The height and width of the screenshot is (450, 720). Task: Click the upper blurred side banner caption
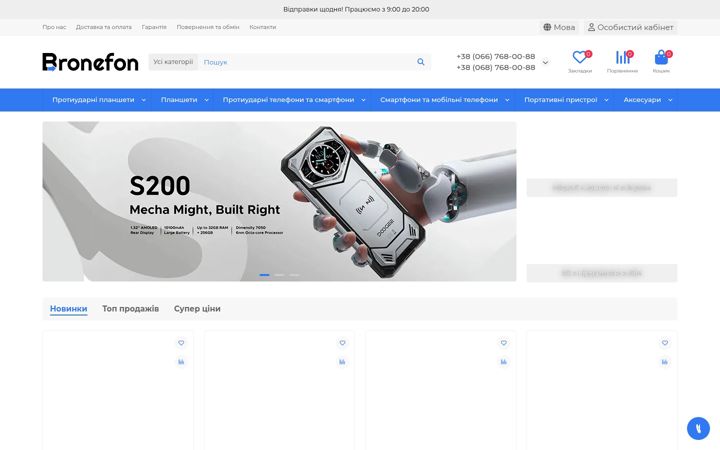point(602,187)
